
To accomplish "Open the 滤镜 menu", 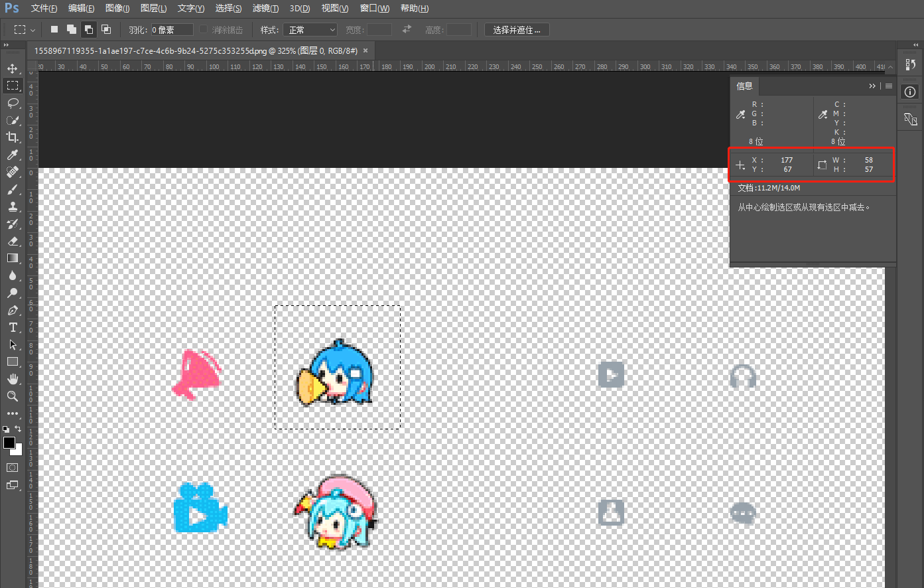I will click(266, 8).
